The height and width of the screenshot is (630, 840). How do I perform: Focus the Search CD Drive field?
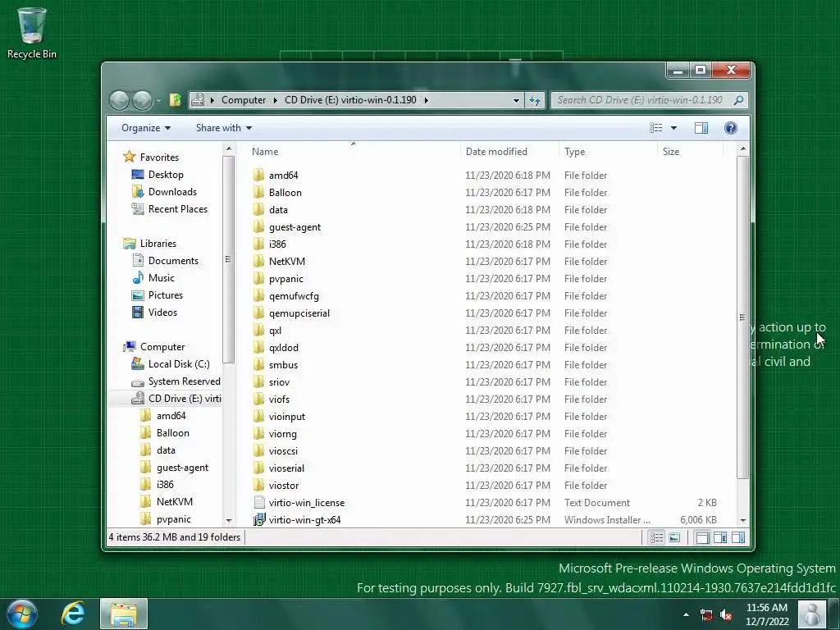[642, 100]
